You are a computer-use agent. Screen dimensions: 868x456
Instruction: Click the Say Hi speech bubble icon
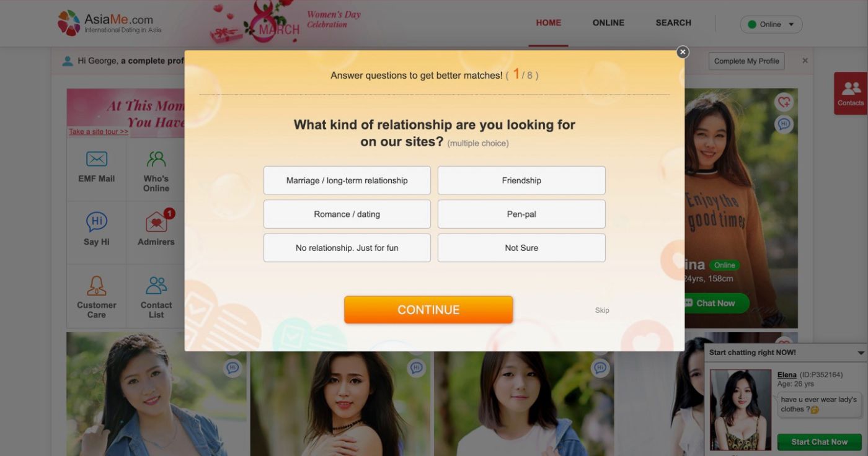[96, 222]
